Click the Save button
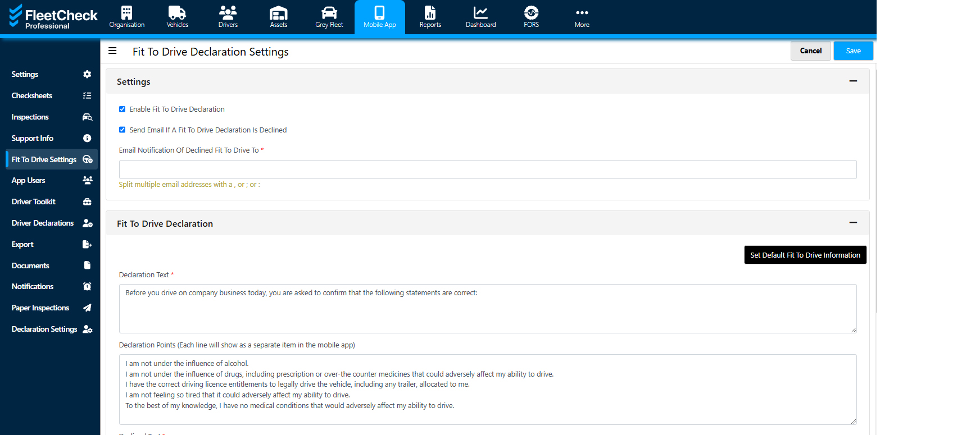 (853, 51)
